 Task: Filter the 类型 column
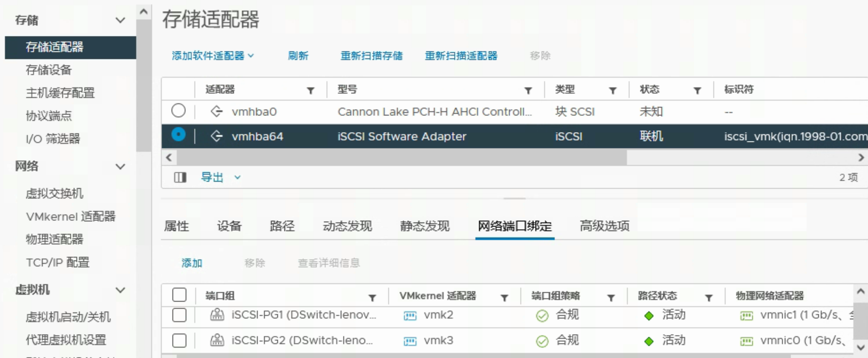[612, 90]
